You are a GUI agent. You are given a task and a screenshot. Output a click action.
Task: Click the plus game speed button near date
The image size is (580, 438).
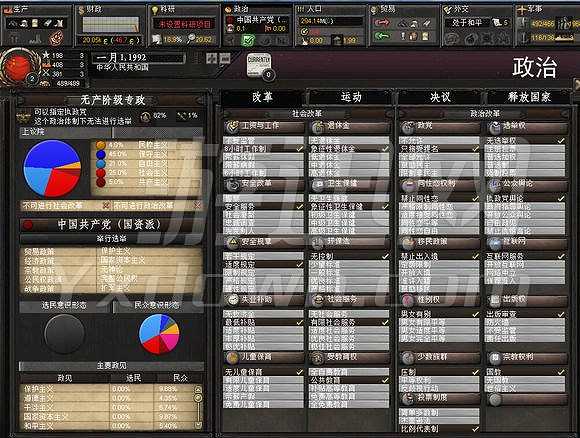click(x=212, y=58)
